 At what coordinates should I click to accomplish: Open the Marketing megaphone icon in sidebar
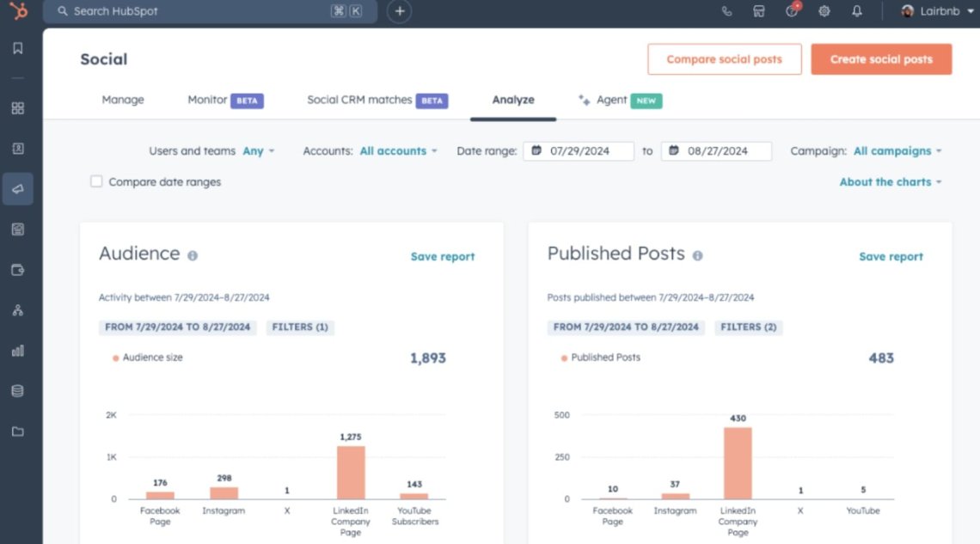(17, 188)
